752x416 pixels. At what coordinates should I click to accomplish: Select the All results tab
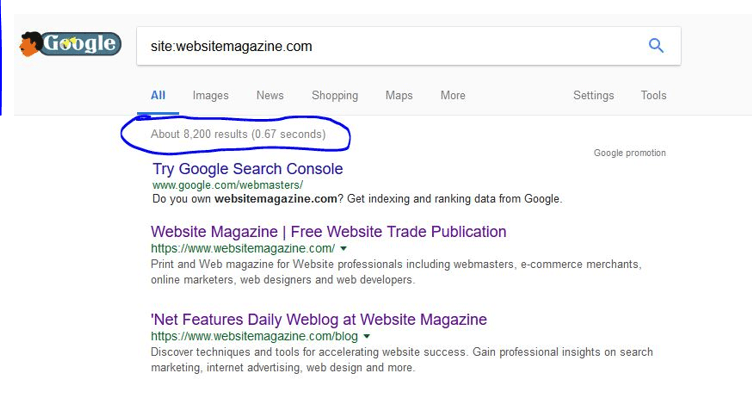coord(158,96)
